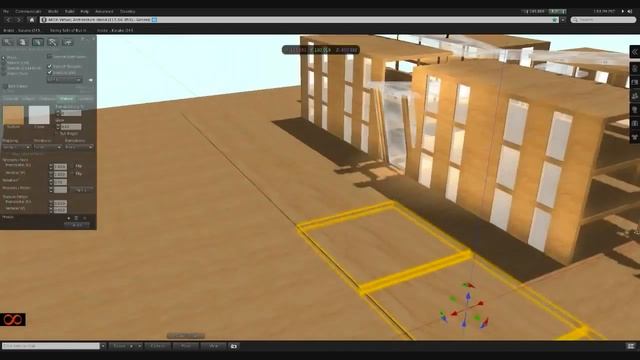The width and height of the screenshot is (640, 360).
Task: Click the Move button in bottom bar
Action: [186, 346]
